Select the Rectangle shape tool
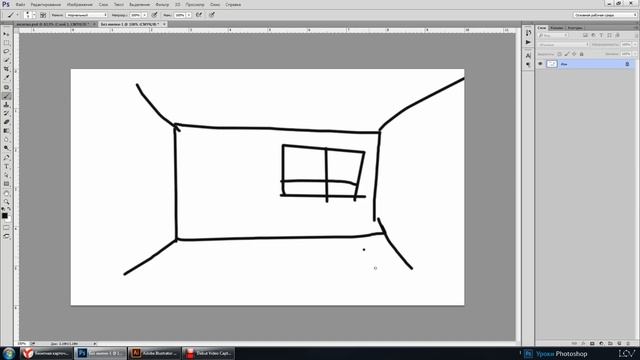 6,184
